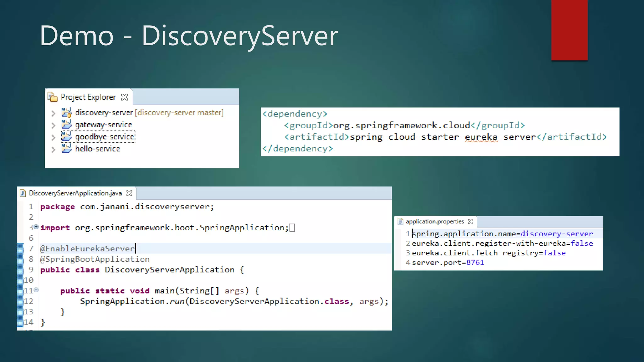Click the eureka.client.register-with-eureka=false line
Image resolution: width=644 pixels, height=362 pixels.
click(x=502, y=243)
